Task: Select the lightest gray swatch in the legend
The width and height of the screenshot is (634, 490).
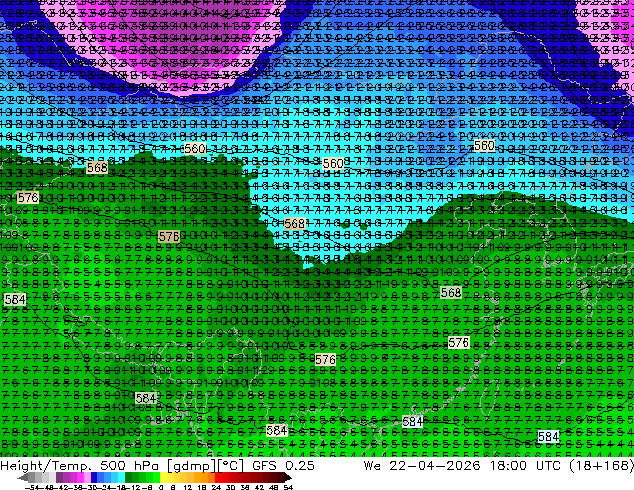Action: point(52,477)
